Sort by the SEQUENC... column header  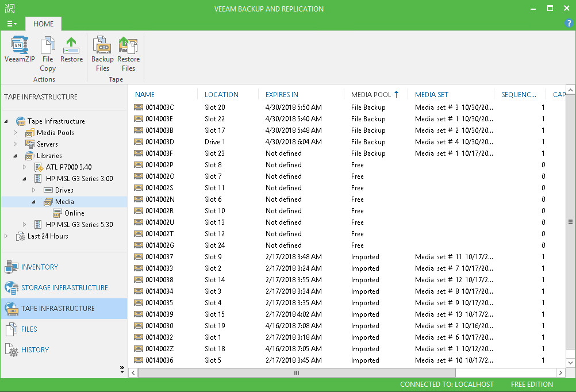point(519,95)
